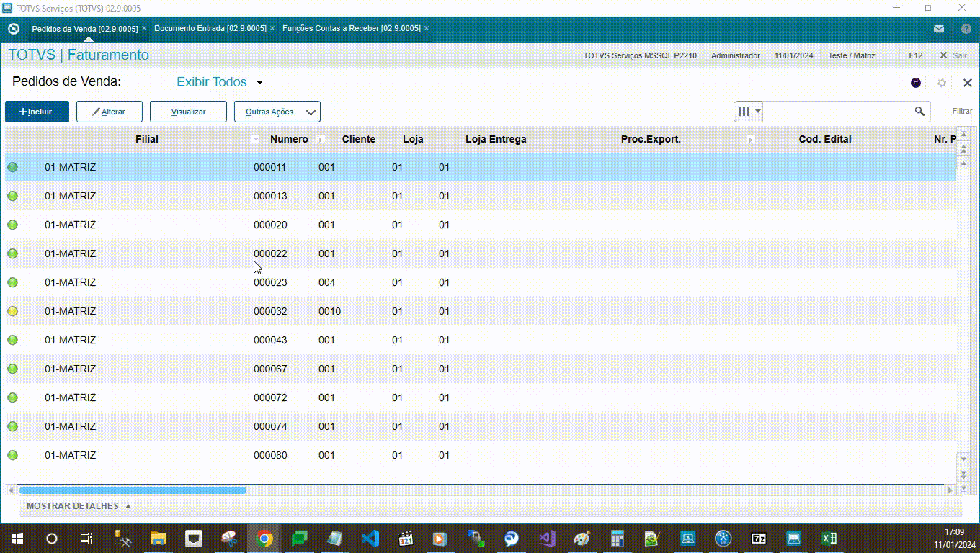Open the Calculator from the taskbar

[617, 539]
